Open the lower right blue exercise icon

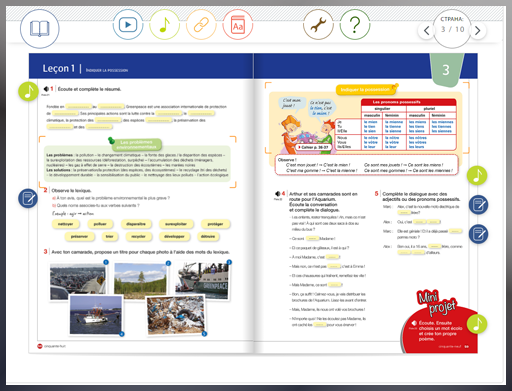[479, 234]
